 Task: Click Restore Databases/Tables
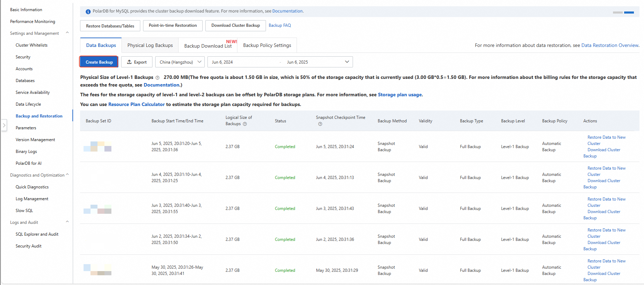(x=110, y=26)
